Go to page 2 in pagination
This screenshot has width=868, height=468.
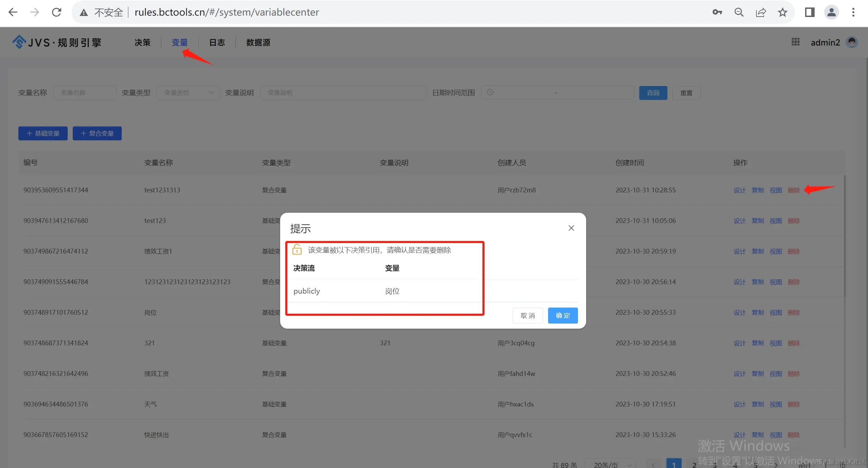coord(694,464)
